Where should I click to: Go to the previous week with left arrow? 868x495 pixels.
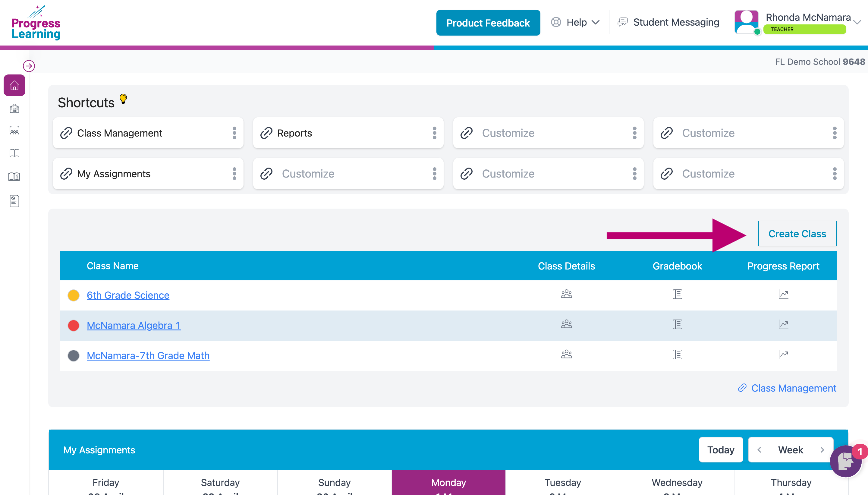[759, 450]
